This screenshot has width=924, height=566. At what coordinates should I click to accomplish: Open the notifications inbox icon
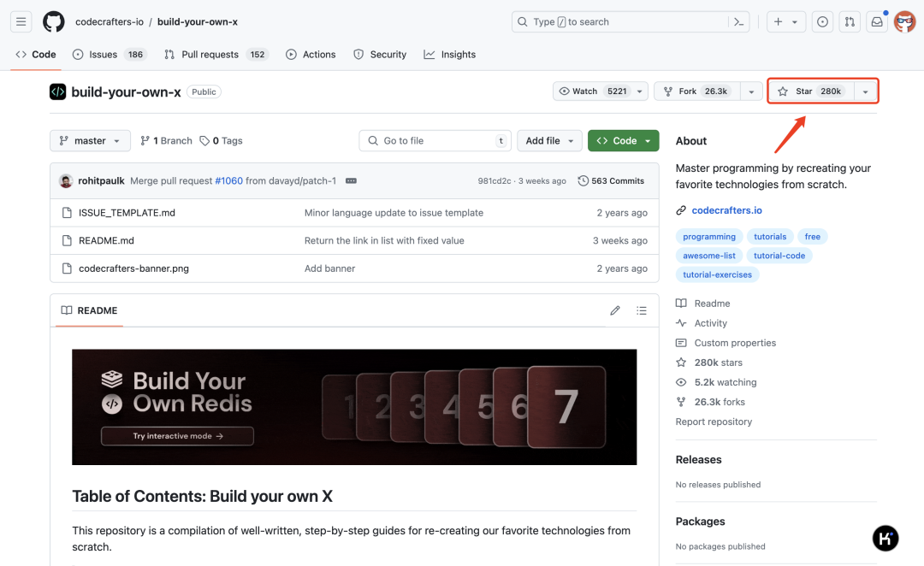(x=877, y=21)
